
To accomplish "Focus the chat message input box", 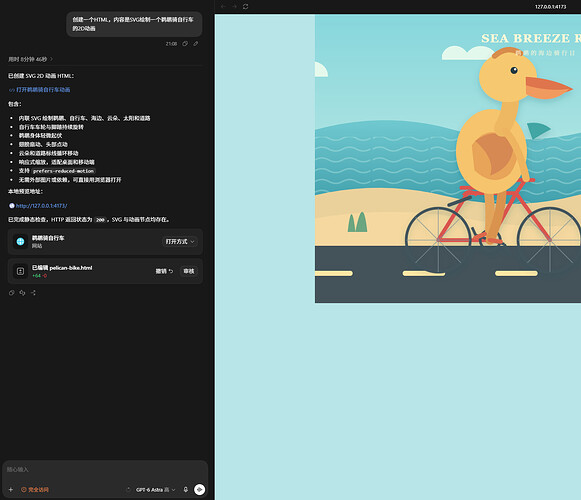I will (x=105, y=470).
